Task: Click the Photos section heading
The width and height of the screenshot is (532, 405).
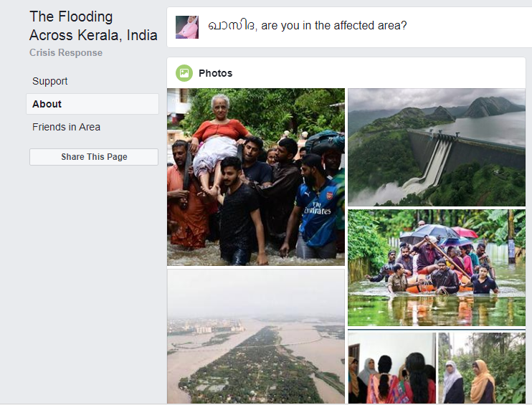Action: pyautogui.click(x=215, y=73)
